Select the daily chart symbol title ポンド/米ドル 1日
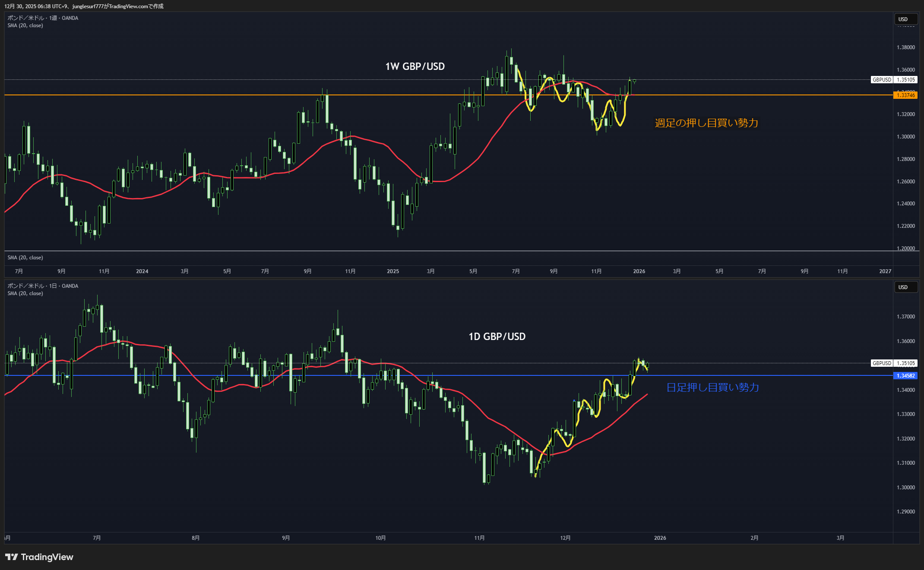Image resolution: width=924 pixels, height=570 pixels. [x=43, y=286]
